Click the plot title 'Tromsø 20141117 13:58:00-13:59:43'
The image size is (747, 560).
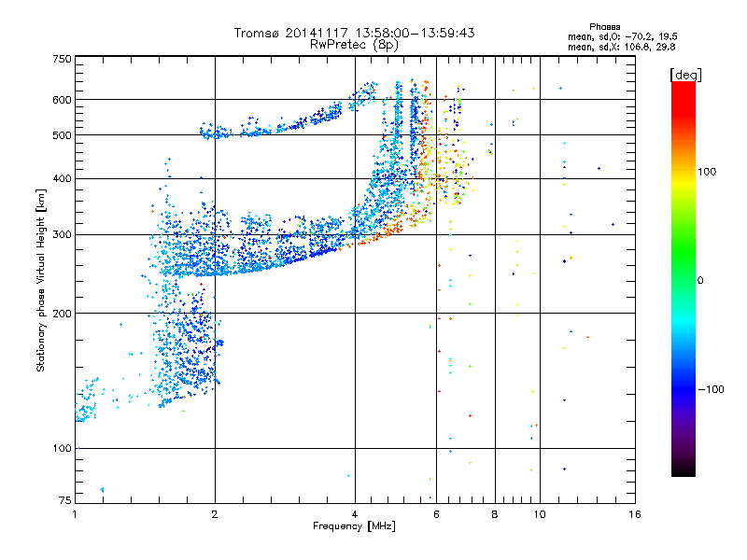[x=354, y=33]
